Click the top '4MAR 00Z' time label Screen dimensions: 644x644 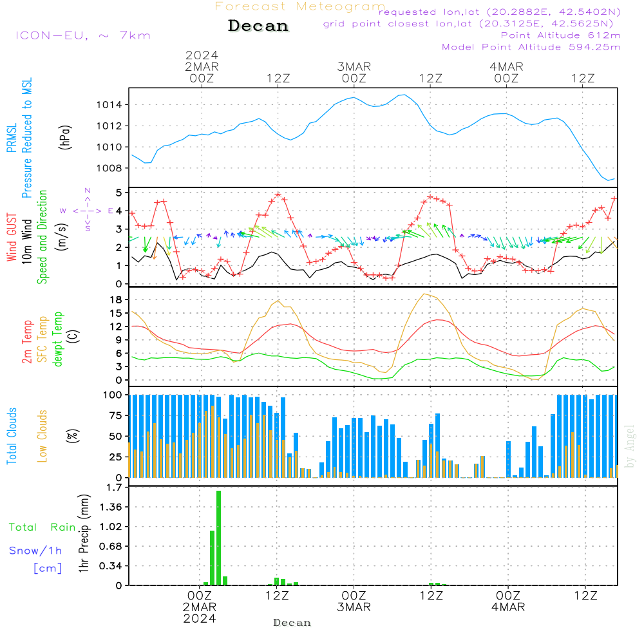(x=506, y=73)
